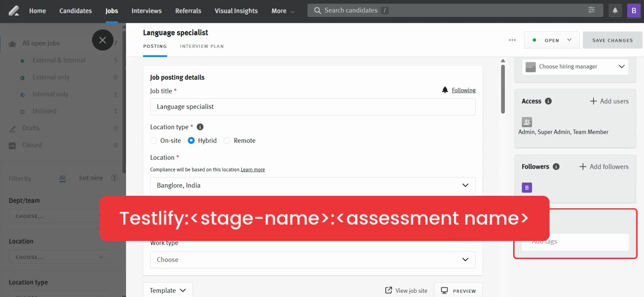Open search filter options icon
The height and width of the screenshot is (297, 644).
click(592, 10)
